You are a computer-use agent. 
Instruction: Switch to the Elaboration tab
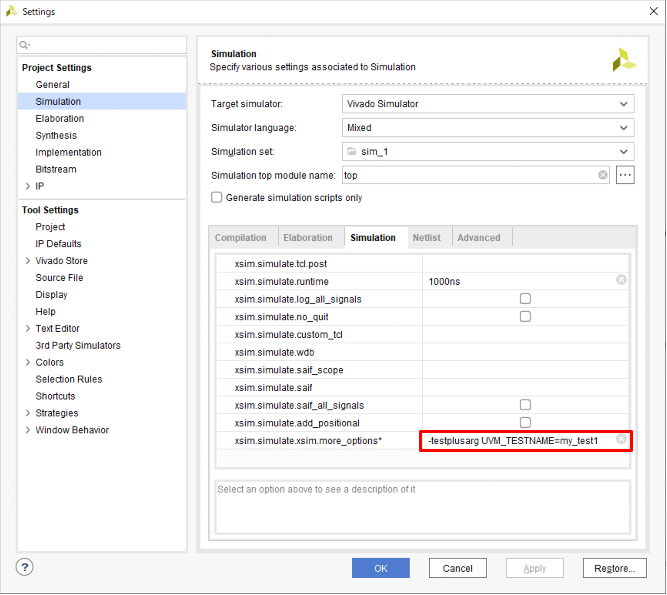pos(308,238)
